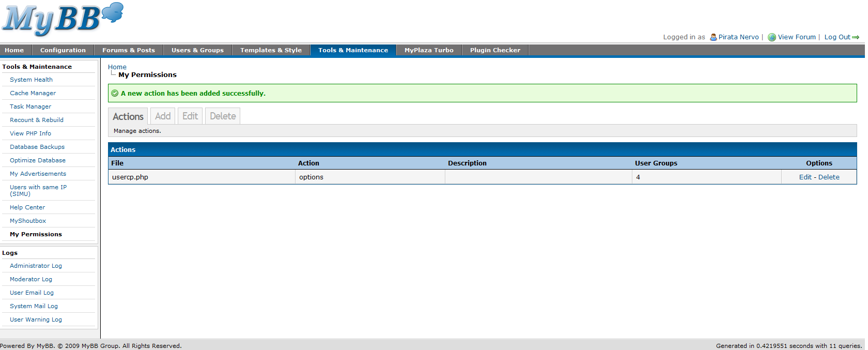Switch to the Add tab
Image resolution: width=868 pixels, height=350 pixels.
point(163,116)
